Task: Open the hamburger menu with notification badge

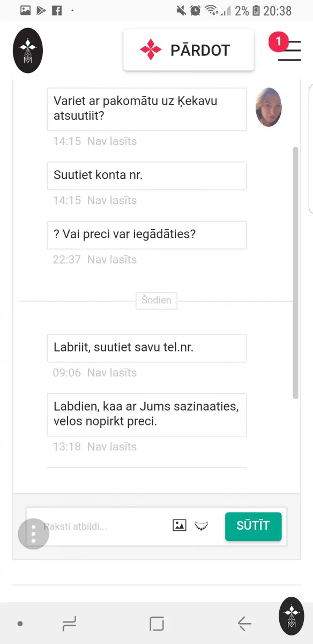Action: point(289,50)
